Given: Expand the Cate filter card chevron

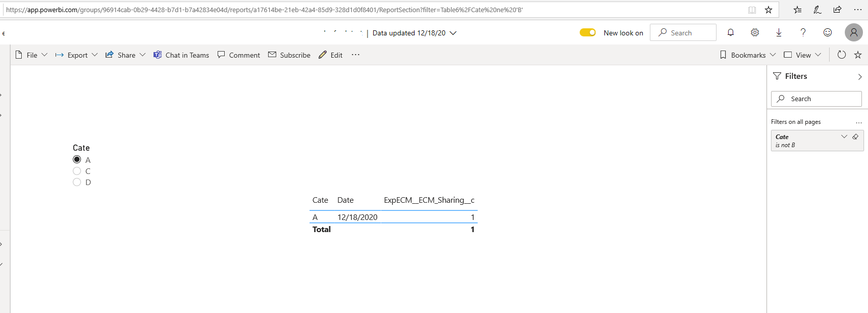Looking at the screenshot, I should (x=844, y=137).
